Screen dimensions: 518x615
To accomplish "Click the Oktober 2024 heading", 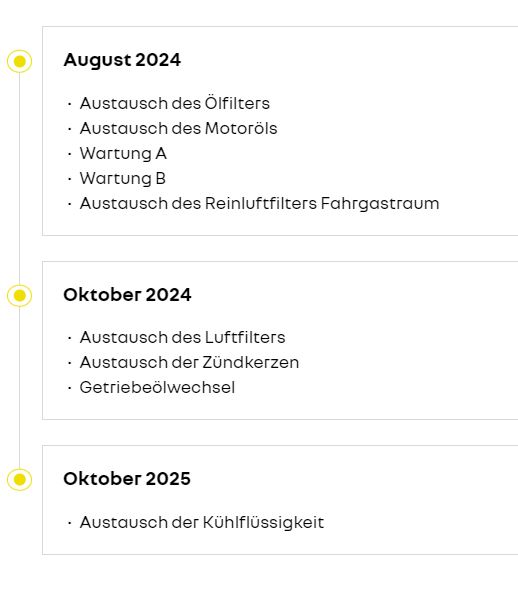I will point(127,295).
